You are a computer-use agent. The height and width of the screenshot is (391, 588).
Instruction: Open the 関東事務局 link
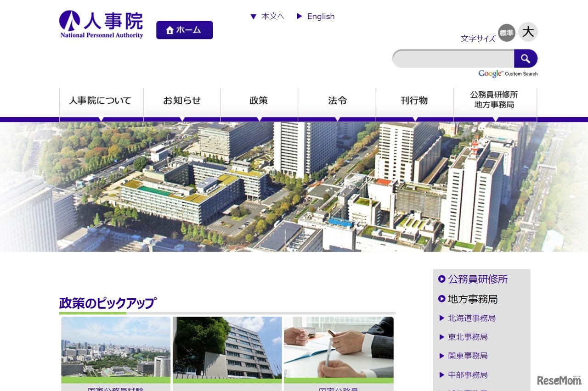[x=468, y=356]
